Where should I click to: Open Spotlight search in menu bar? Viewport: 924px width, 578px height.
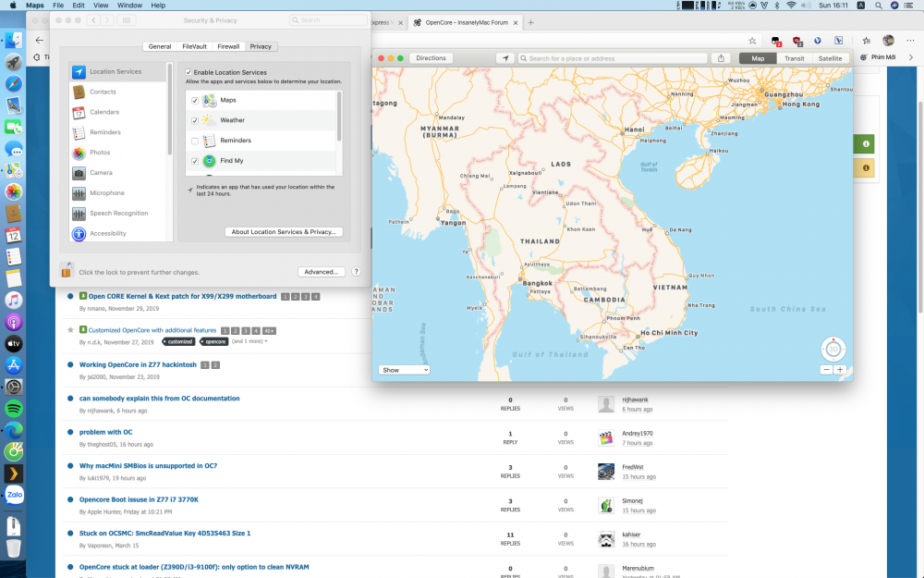(878, 6)
